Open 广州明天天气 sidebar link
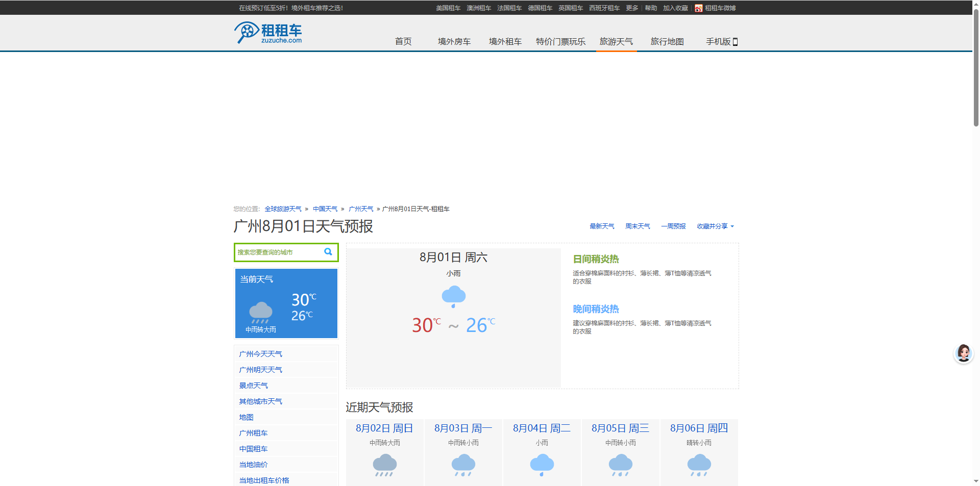980x486 pixels. tap(260, 370)
